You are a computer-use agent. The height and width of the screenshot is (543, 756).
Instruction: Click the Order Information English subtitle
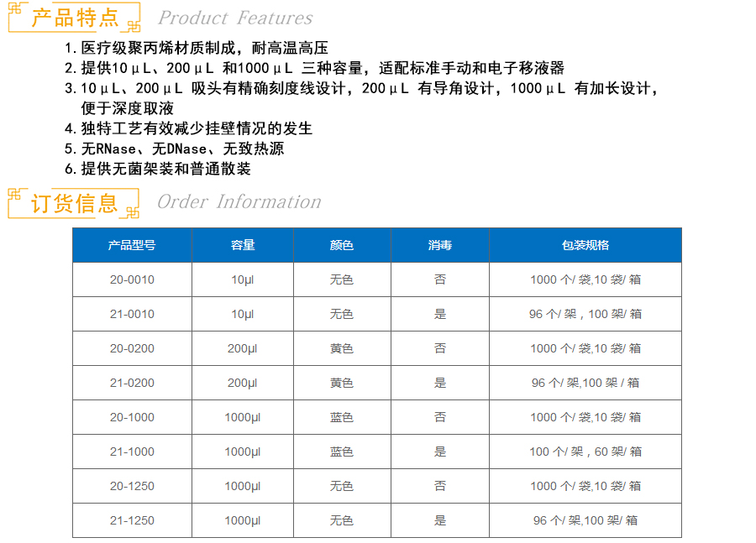click(239, 202)
